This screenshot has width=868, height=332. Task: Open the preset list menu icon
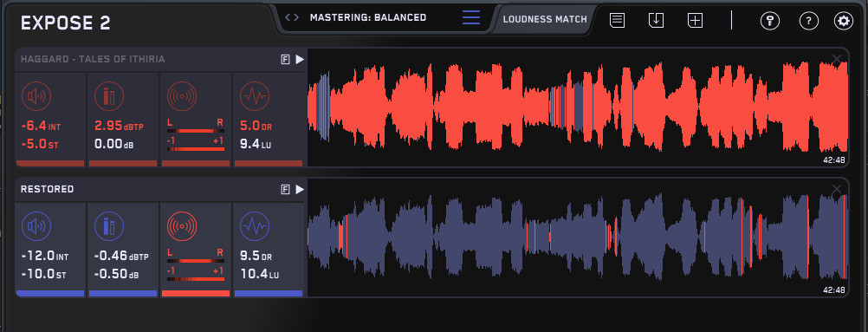pyautogui.click(x=471, y=17)
